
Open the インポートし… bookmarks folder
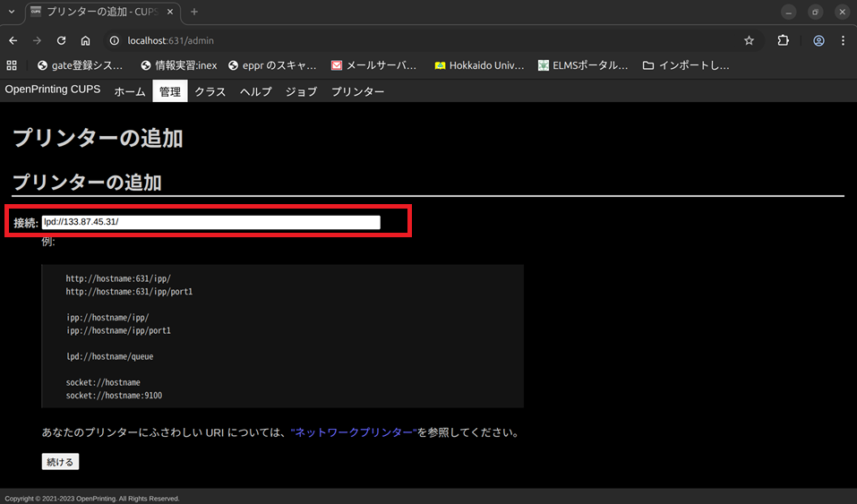tap(686, 65)
